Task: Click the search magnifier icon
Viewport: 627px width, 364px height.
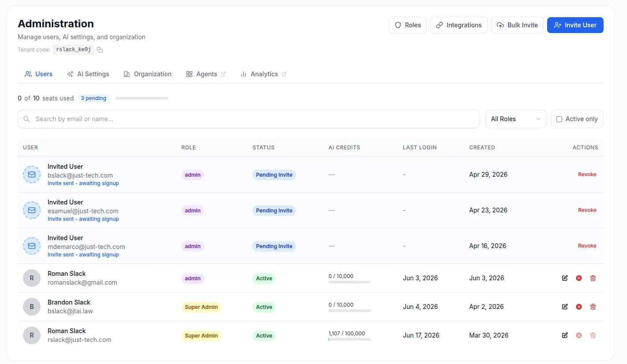Action: [26, 119]
